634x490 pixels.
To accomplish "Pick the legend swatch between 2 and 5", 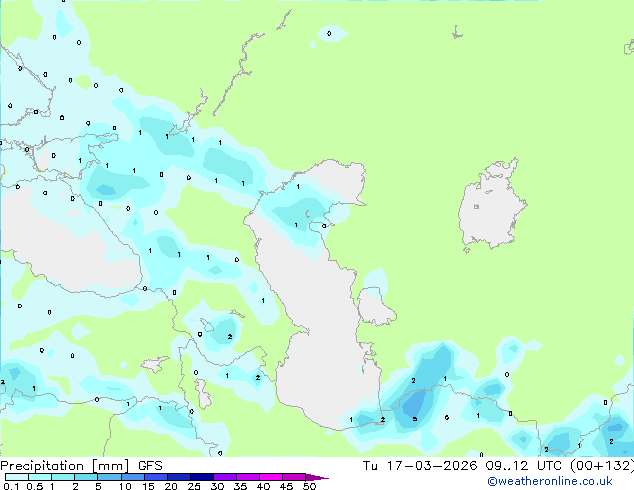I will pos(86,477).
